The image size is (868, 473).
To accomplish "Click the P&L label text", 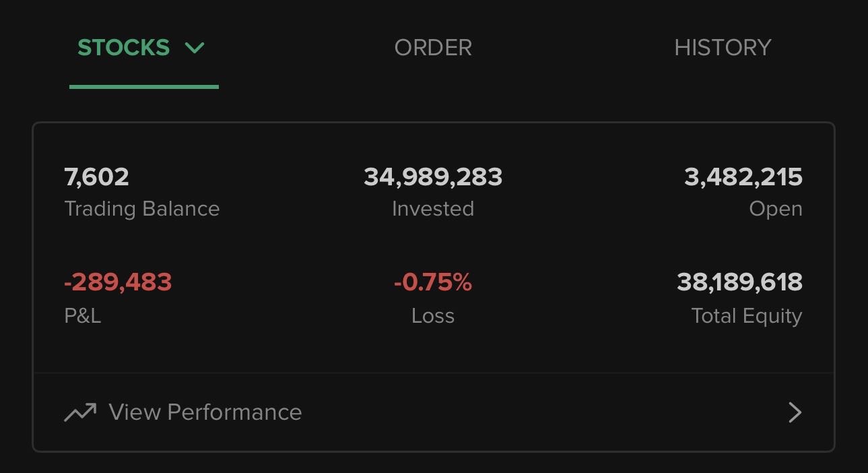I will click(x=83, y=316).
